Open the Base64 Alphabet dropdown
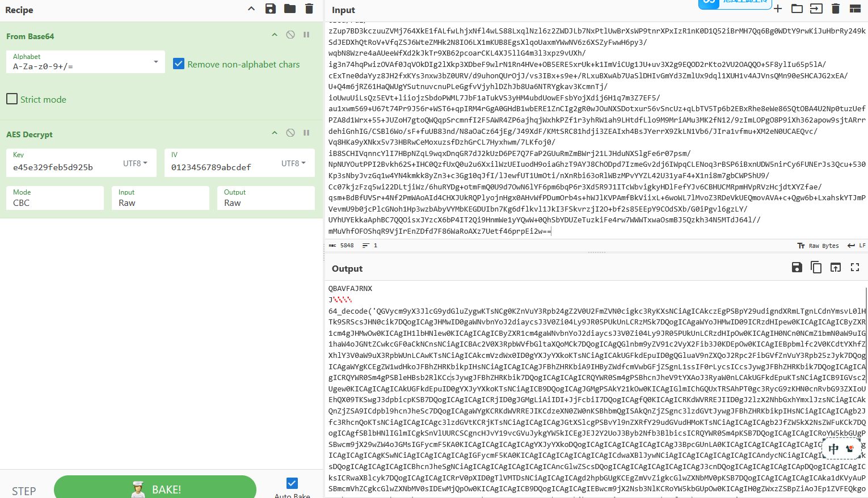The height and width of the screenshot is (498, 868). [x=86, y=62]
